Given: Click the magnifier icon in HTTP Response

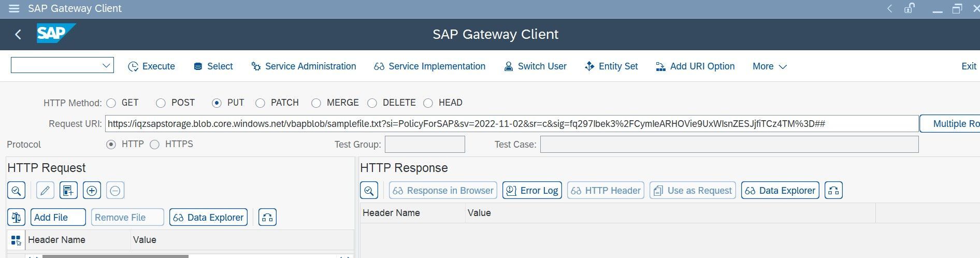Looking at the screenshot, I should pyautogui.click(x=369, y=191).
